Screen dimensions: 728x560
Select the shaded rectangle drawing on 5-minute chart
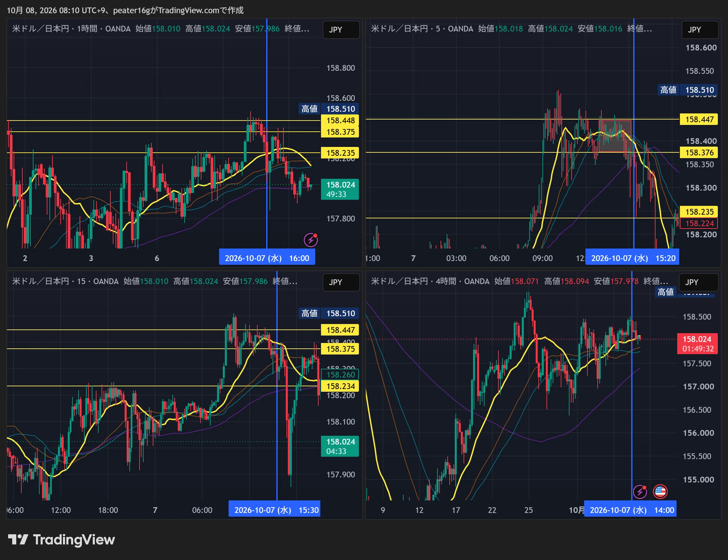tap(615, 136)
